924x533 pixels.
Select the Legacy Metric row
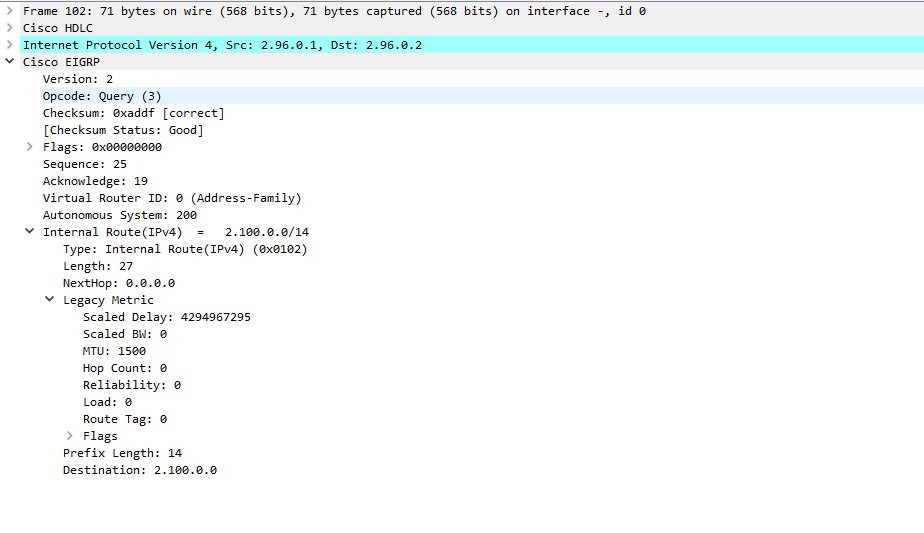click(x=108, y=301)
